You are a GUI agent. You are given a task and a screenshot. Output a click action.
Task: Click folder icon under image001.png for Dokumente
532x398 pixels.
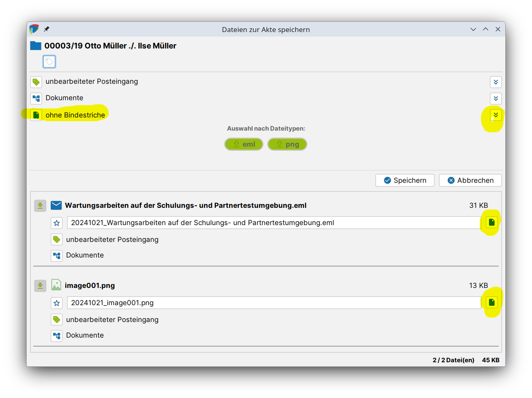[x=57, y=336]
